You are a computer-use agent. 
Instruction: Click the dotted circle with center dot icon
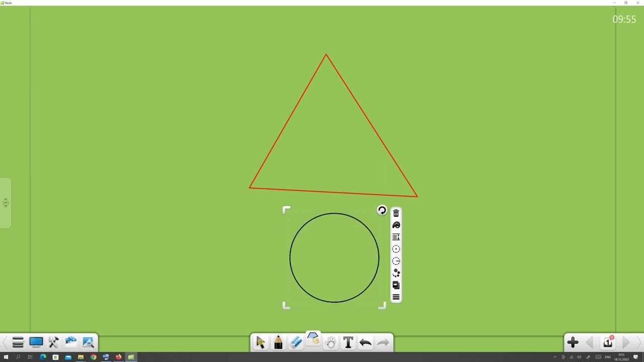point(396,249)
